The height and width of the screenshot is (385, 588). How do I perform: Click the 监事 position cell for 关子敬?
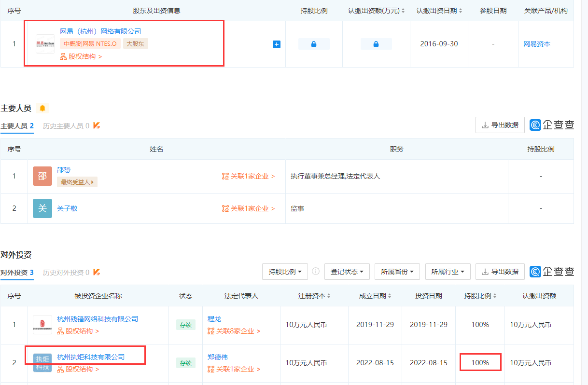[x=297, y=208]
